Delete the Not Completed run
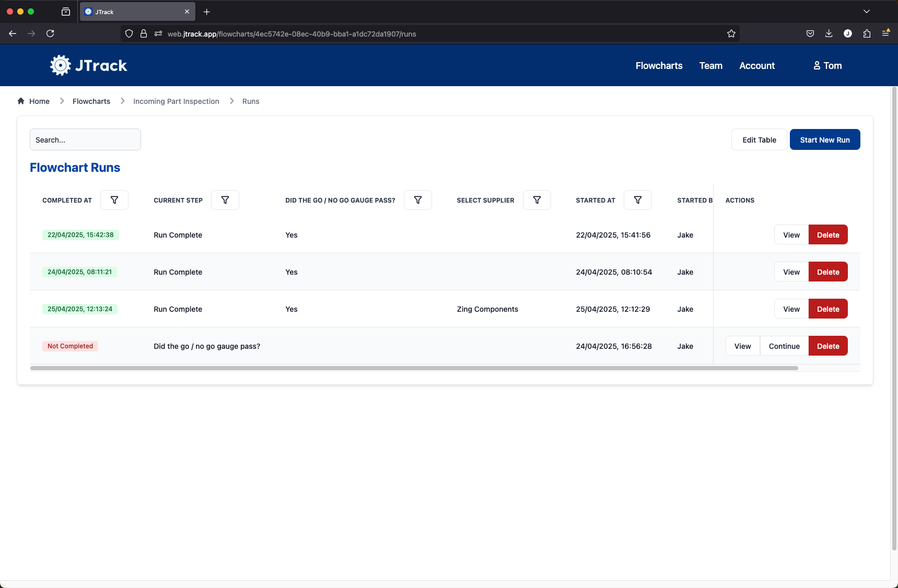The image size is (898, 588). click(827, 346)
